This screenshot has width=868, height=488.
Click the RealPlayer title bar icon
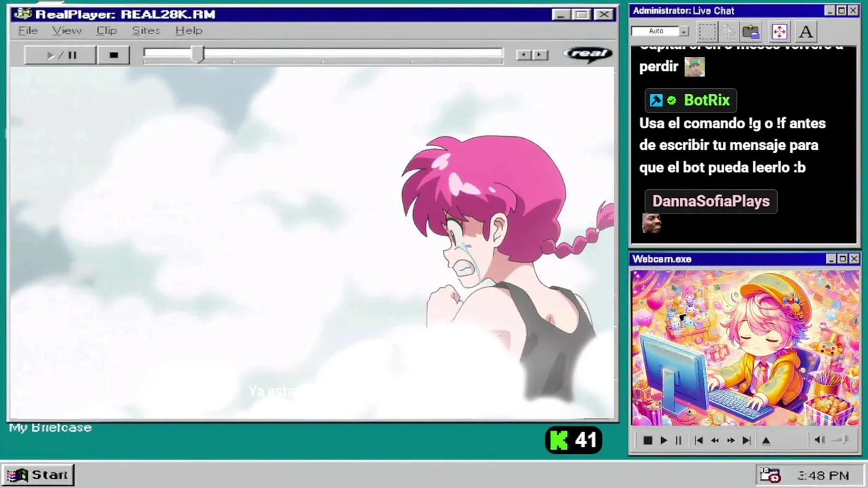22,14
